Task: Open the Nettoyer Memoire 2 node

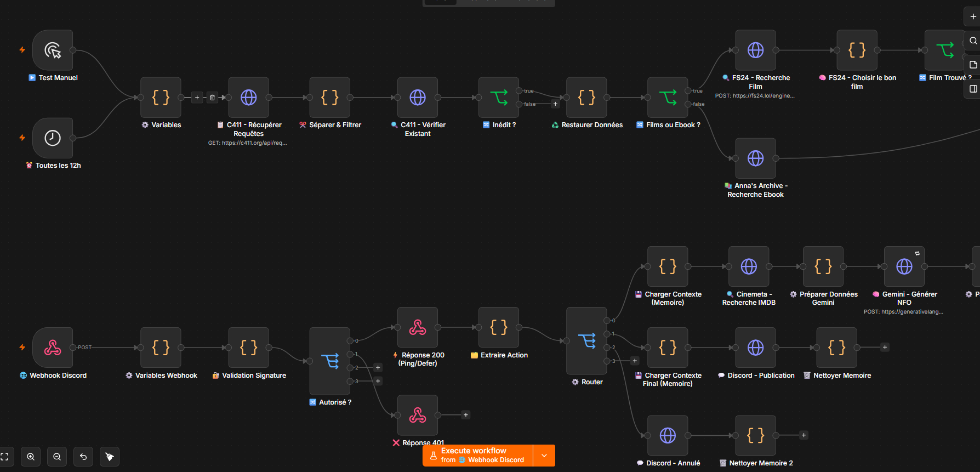Action: click(x=755, y=435)
